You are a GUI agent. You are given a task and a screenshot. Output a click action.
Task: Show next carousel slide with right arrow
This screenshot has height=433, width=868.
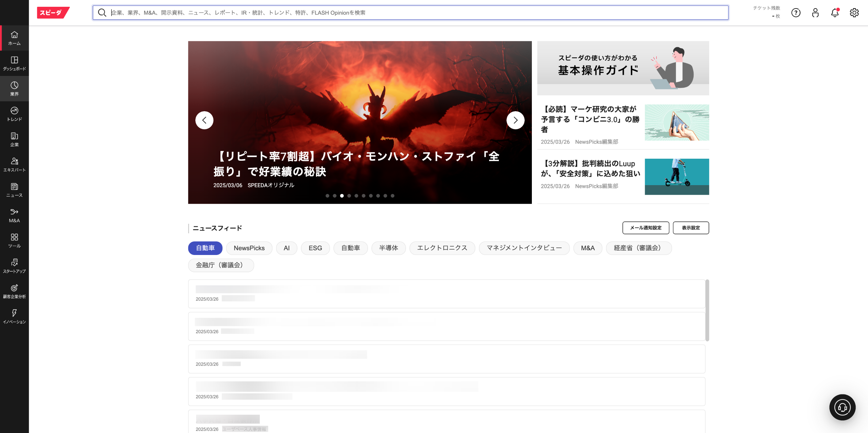click(x=515, y=120)
